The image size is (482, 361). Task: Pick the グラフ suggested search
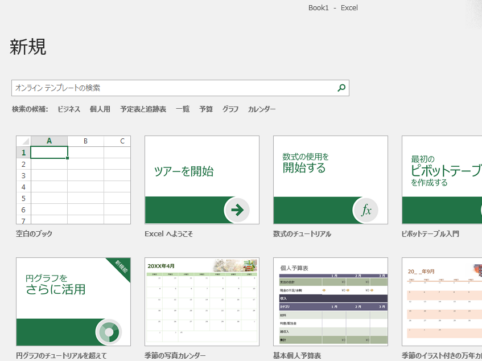(230, 109)
